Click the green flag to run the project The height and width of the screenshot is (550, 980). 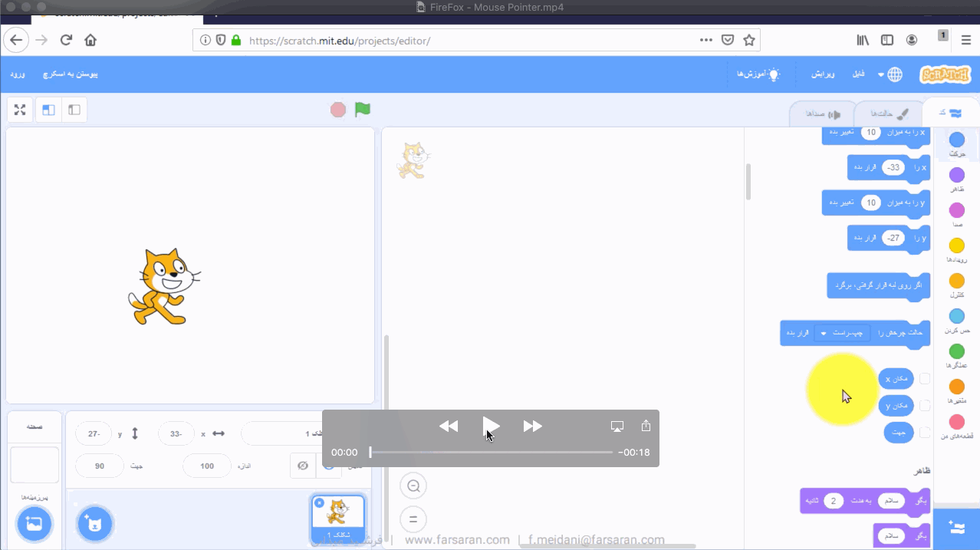(363, 110)
